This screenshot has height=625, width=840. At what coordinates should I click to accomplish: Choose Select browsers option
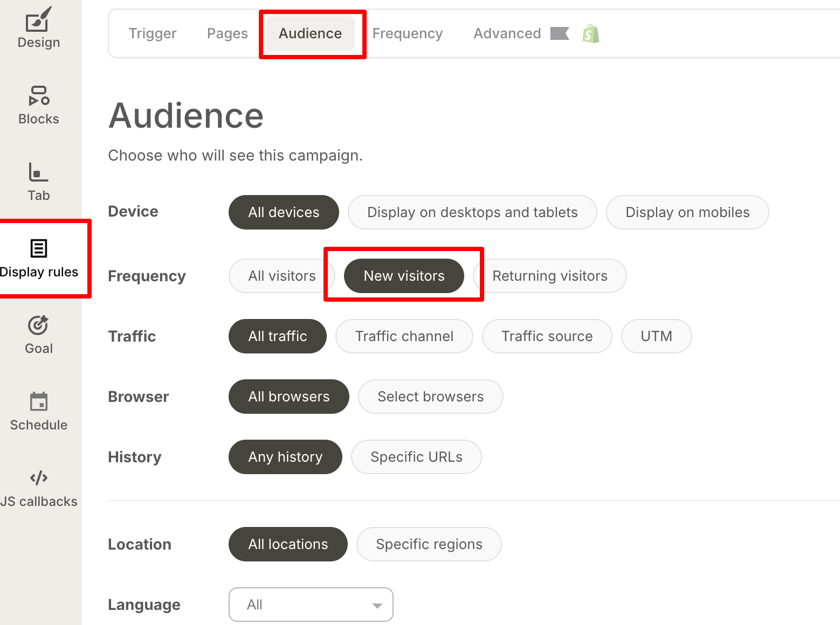tap(430, 397)
